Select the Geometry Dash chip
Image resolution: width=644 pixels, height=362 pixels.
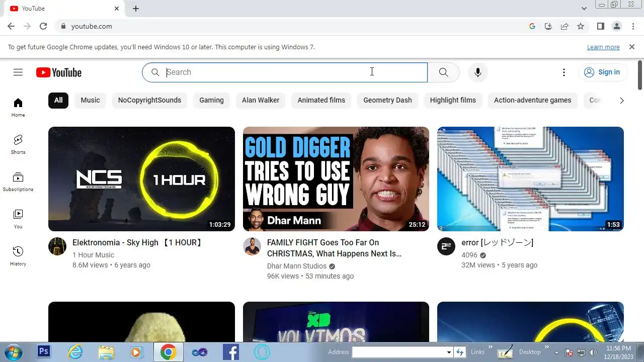(387, 100)
